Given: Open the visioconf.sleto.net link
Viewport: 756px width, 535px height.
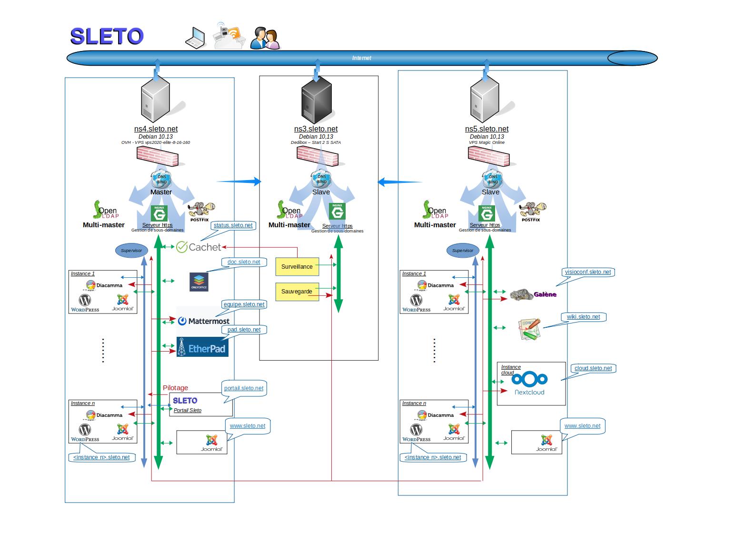Looking at the screenshot, I should (587, 272).
